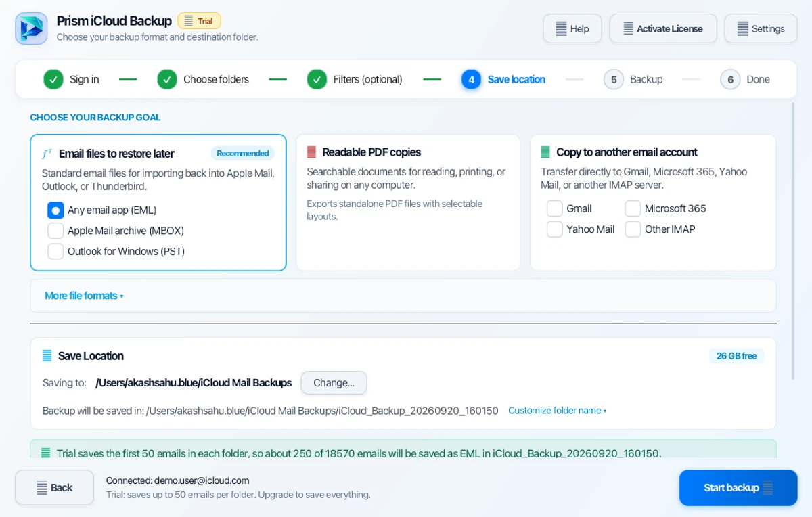Click the Start backup button's icon
This screenshot has width=812, height=517.
pos(767,488)
